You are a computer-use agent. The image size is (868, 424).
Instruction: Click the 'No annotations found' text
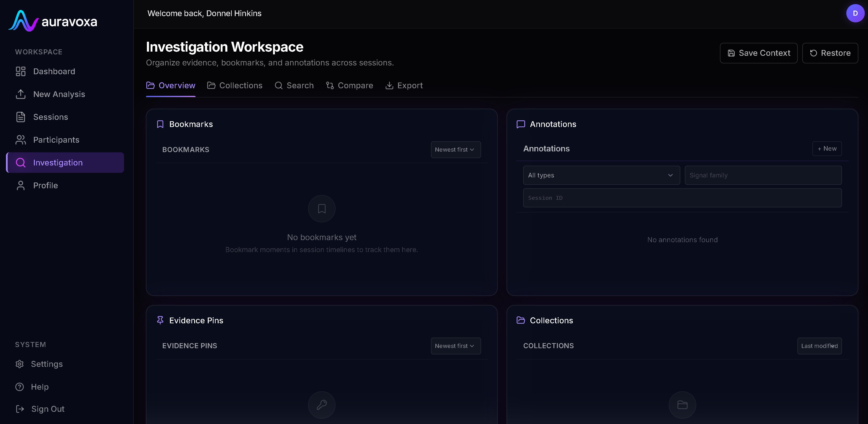682,240
